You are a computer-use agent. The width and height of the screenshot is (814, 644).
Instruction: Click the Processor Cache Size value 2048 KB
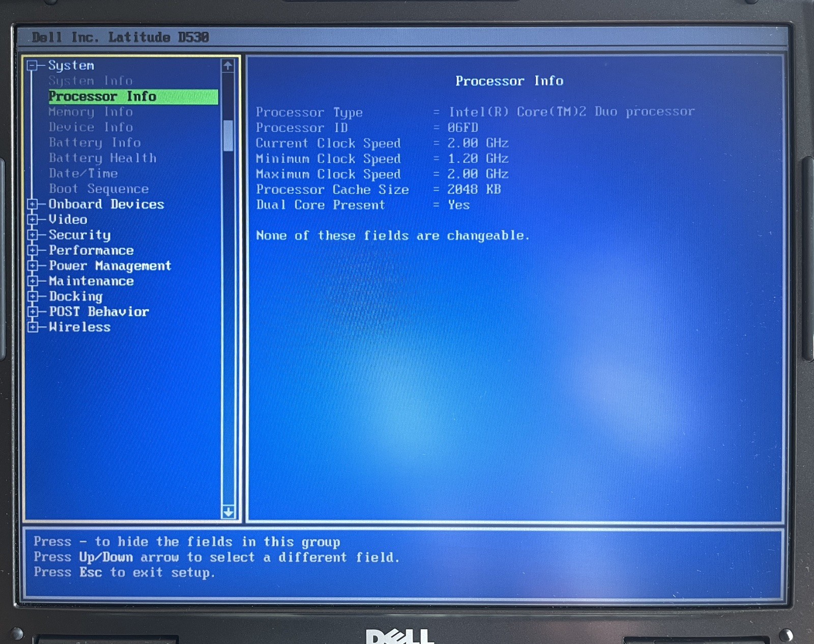point(474,189)
